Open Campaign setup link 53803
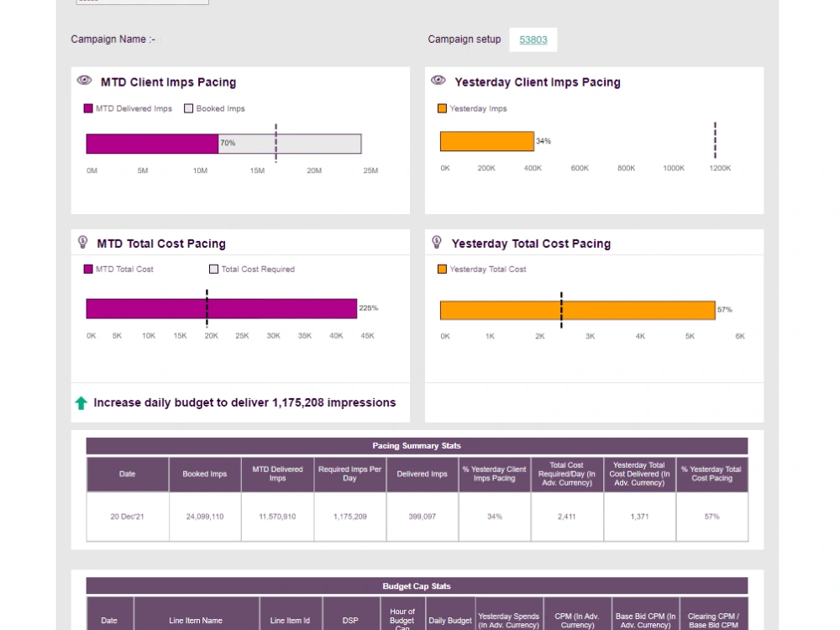Screen dimensions: 840x630 point(533,39)
